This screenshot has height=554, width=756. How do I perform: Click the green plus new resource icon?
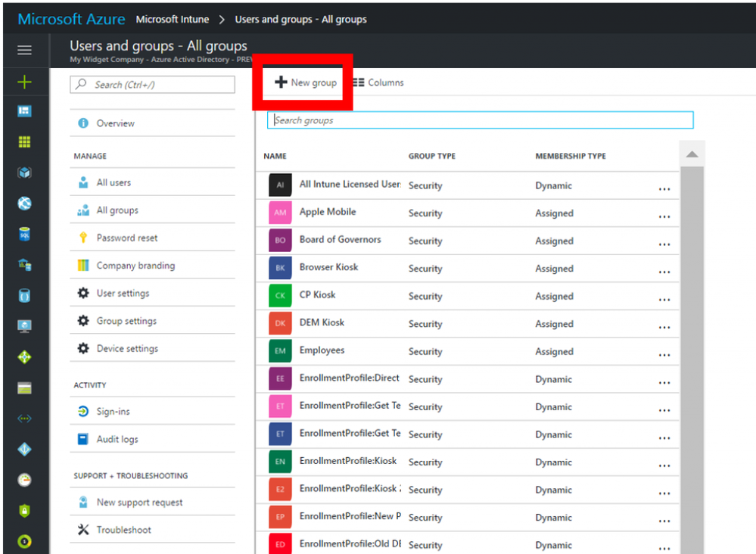click(24, 82)
